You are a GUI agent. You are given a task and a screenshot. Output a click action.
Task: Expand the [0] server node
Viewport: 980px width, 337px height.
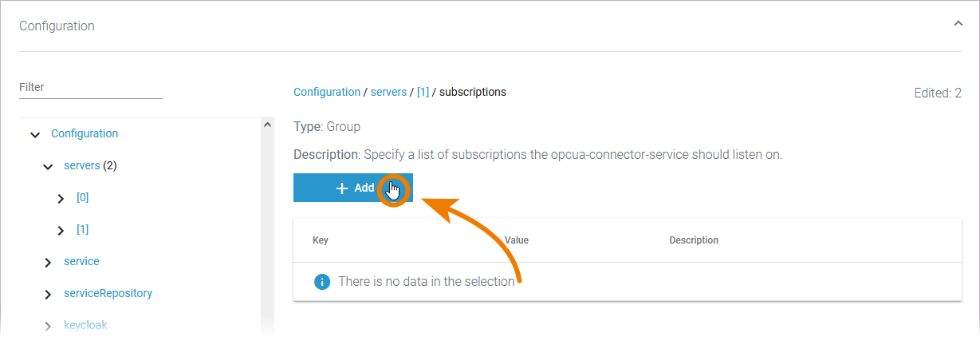(x=61, y=199)
